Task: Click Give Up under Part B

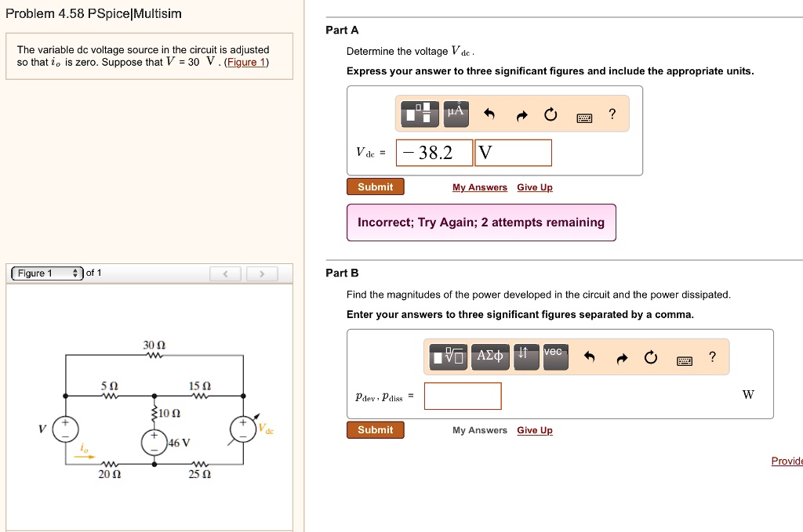Action: (x=534, y=430)
